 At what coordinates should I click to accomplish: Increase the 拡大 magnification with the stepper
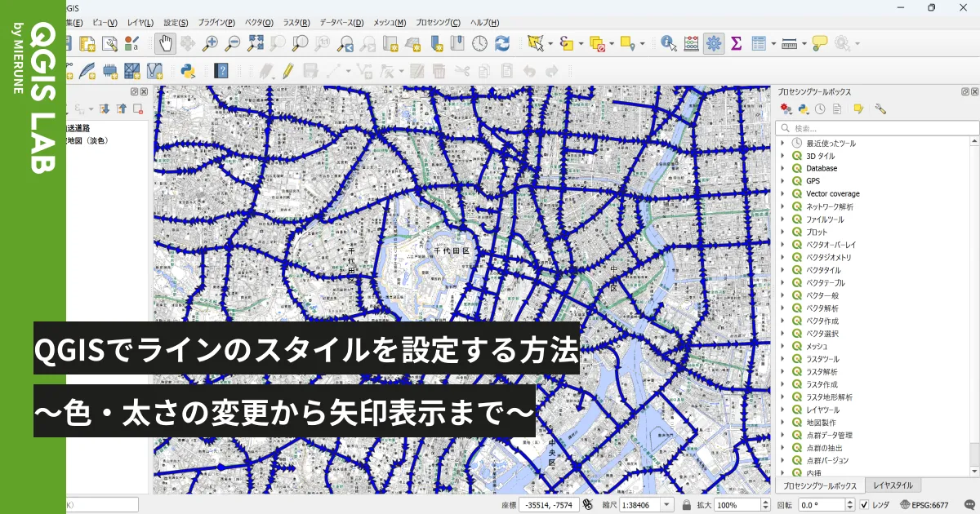[x=765, y=502]
